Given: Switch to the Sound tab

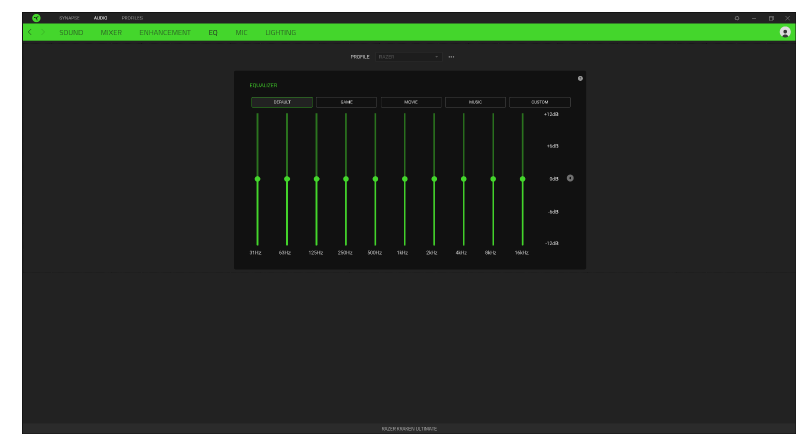Looking at the screenshot, I should (x=71, y=33).
